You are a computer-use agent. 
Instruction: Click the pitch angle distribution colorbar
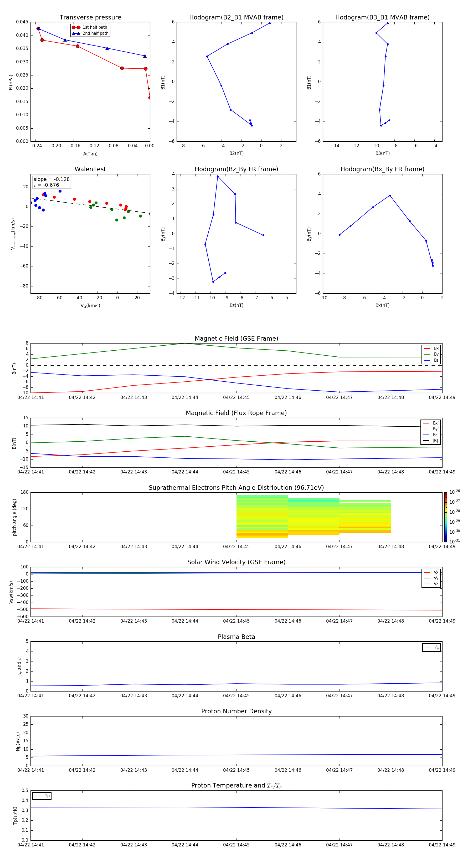coord(446,517)
